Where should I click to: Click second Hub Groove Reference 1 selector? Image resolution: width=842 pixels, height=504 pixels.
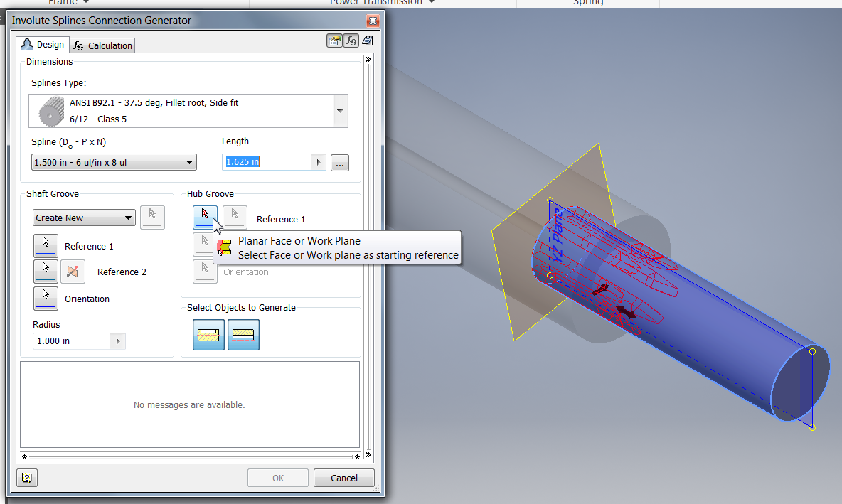click(x=235, y=217)
